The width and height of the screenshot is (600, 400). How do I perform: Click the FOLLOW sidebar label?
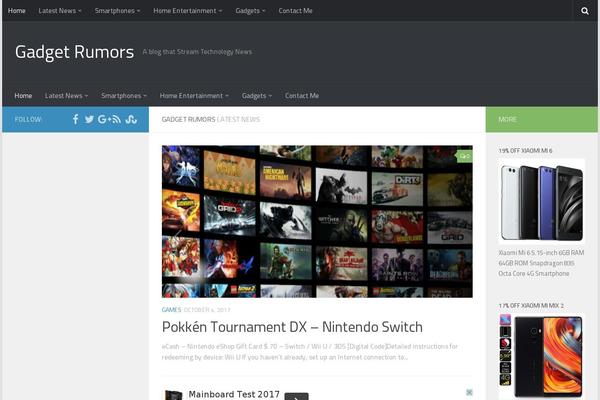pos(28,119)
